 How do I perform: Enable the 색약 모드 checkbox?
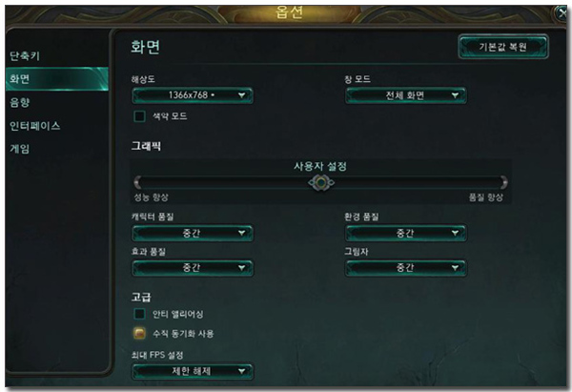139,116
